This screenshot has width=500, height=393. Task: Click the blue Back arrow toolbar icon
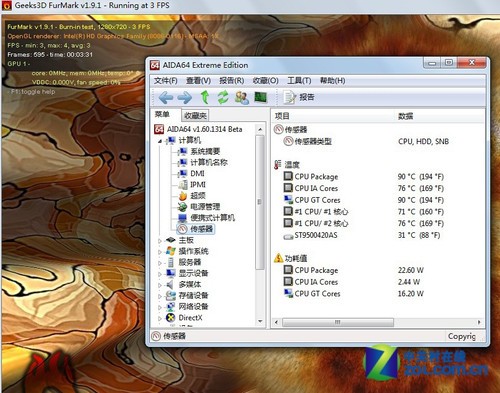pyautogui.click(x=166, y=98)
